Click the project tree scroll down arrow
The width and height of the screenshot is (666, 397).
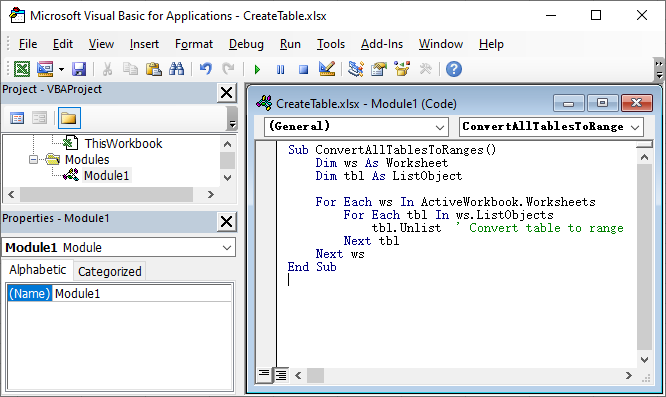(227, 178)
